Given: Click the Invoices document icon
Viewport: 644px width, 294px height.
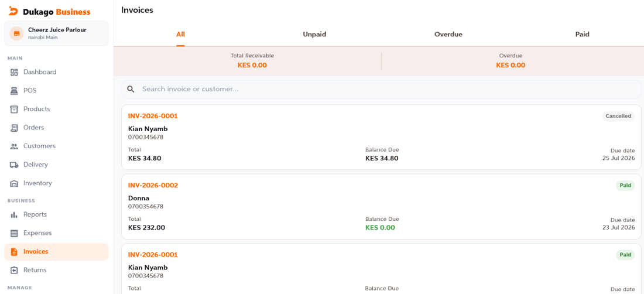Looking at the screenshot, I should click(14, 252).
